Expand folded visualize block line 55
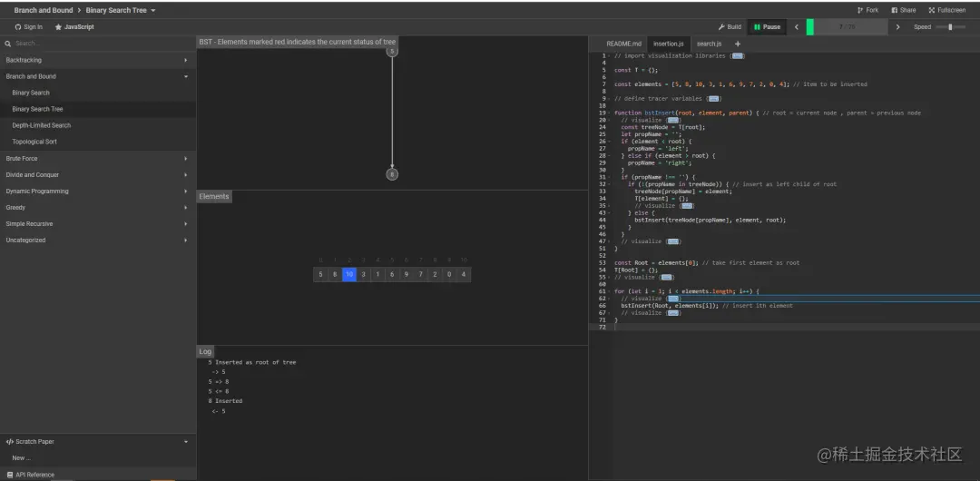Viewport: 980px width, 481px height. (666, 277)
